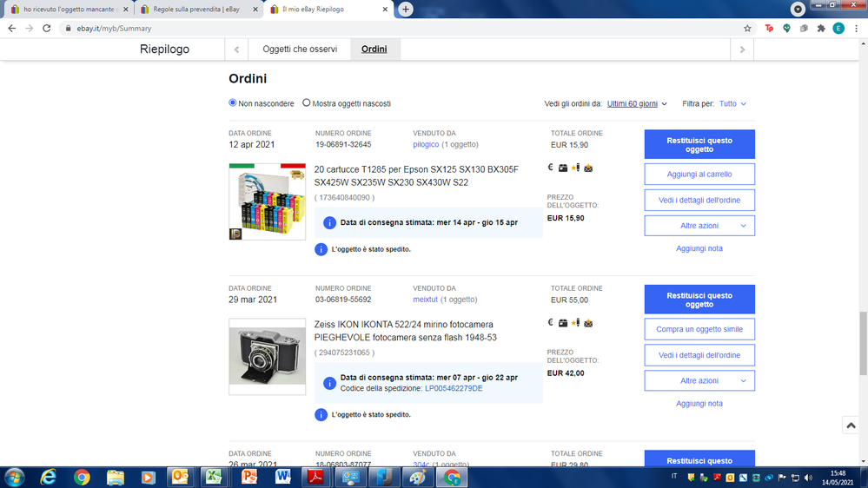This screenshot has width=868, height=488.
Task: Click feedback star icon on Zeiss order
Action: pos(576,322)
